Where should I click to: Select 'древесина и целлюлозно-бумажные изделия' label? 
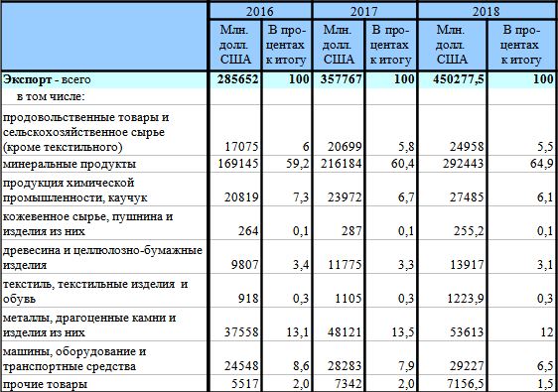(102, 258)
